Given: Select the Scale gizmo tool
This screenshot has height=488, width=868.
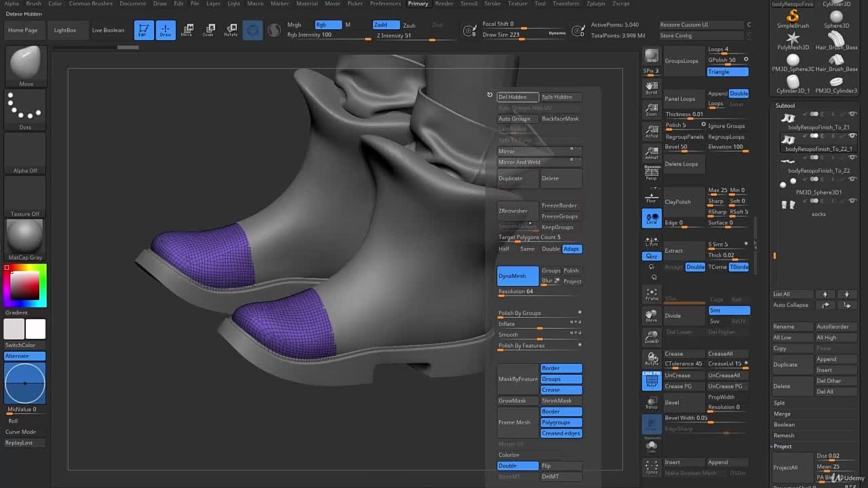Looking at the screenshot, I should 210,30.
